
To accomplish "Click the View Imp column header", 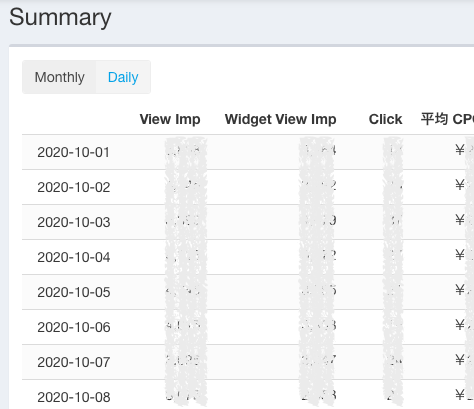I will pos(170,119).
